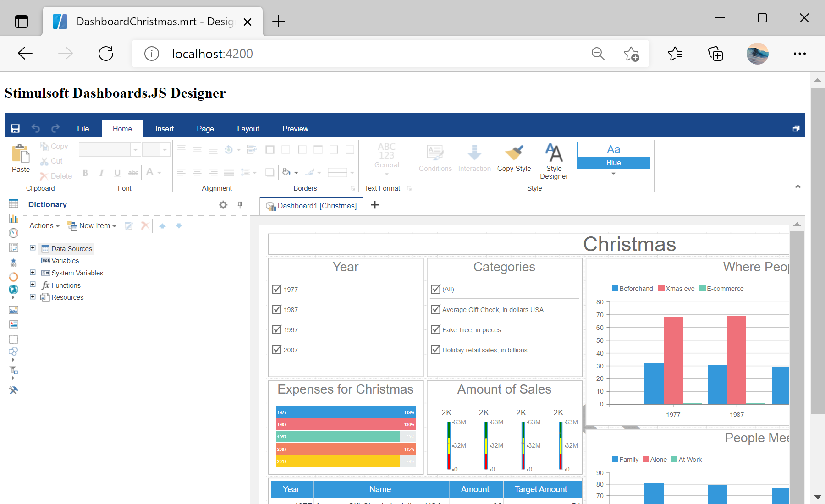Image resolution: width=825 pixels, height=504 pixels.
Task: Untick the Fake Tree, in pieces category
Action: pos(435,329)
